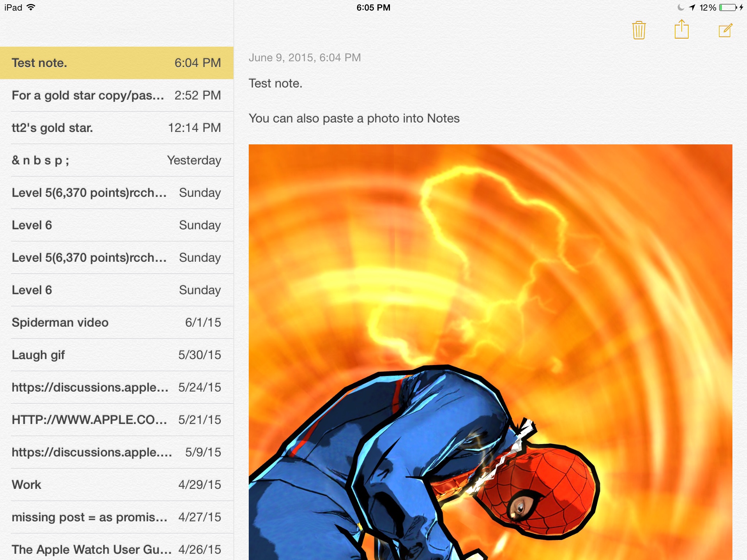Select the 'Work' note
Image resolution: width=747 pixels, height=560 pixels.
click(x=116, y=485)
